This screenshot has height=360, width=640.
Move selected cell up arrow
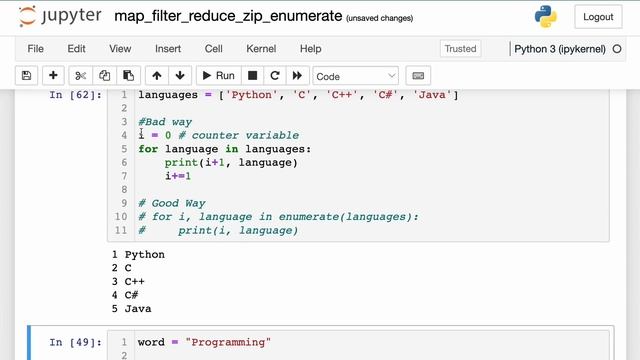pos(157,76)
